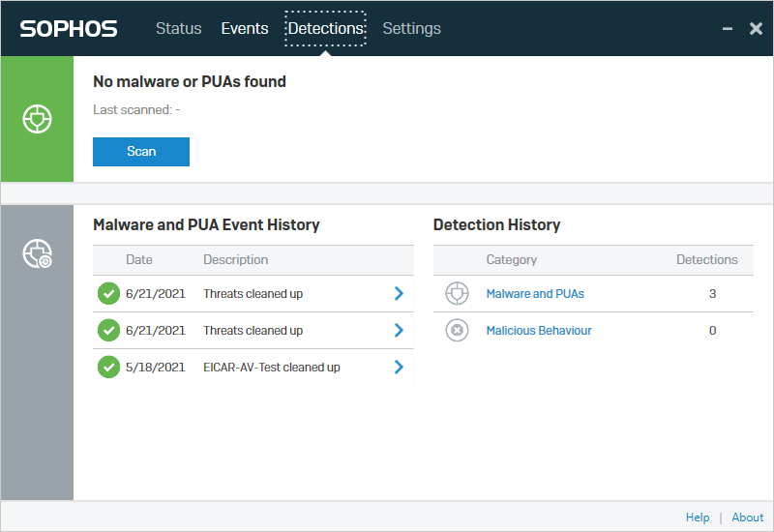Click the Malicious Behaviour detection count 0
The image size is (774, 532).
point(712,330)
